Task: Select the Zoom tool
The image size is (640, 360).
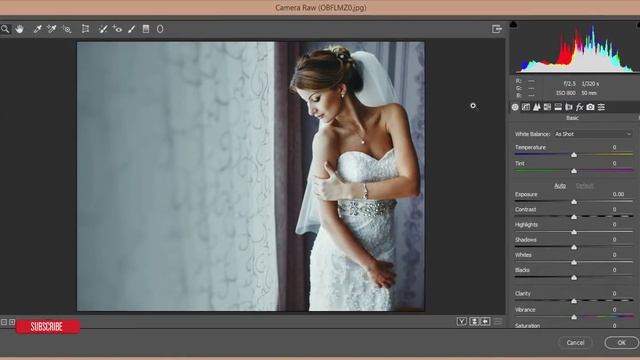Action: (5, 29)
